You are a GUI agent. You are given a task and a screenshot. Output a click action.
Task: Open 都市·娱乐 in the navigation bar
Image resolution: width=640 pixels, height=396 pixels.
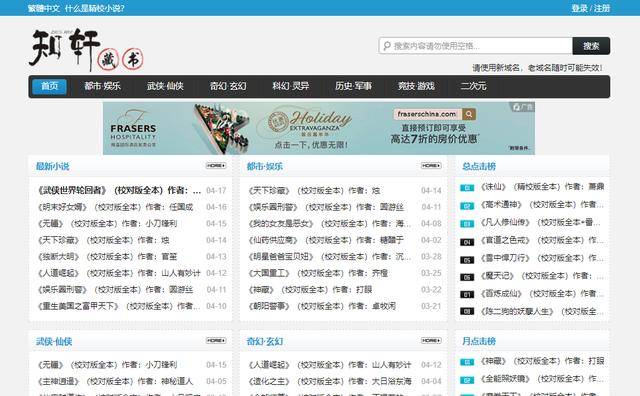tap(102, 86)
